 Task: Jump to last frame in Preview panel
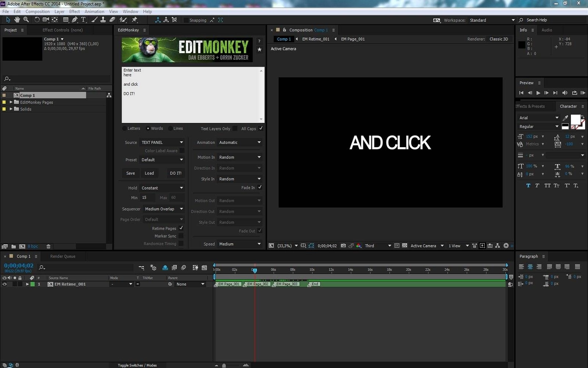[555, 93]
